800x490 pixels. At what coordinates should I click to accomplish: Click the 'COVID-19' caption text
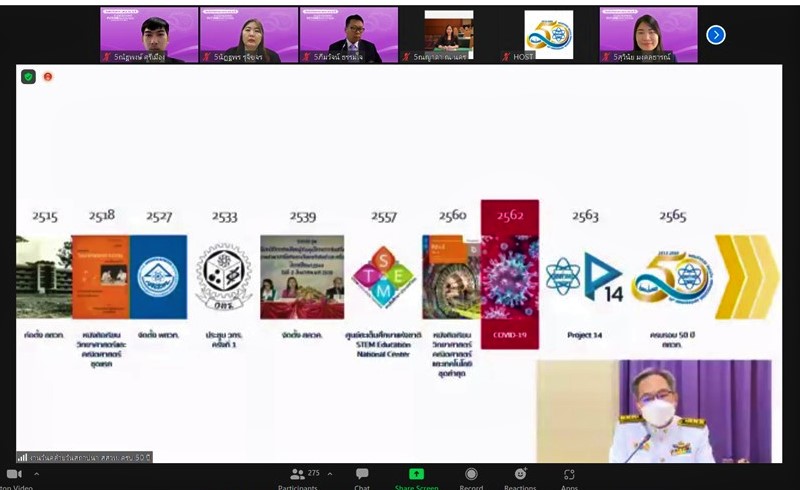click(510, 335)
